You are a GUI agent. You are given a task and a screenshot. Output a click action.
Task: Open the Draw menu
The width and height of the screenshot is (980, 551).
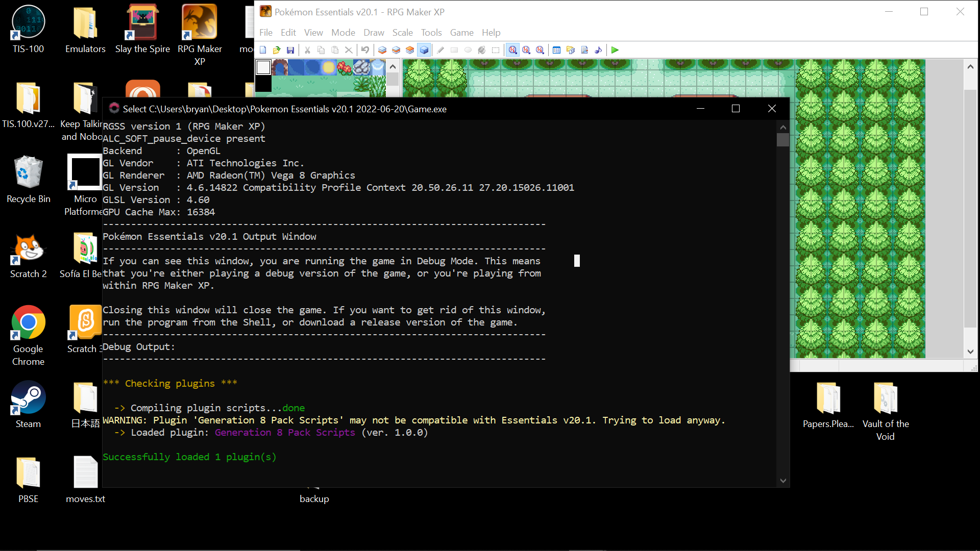coord(374,33)
